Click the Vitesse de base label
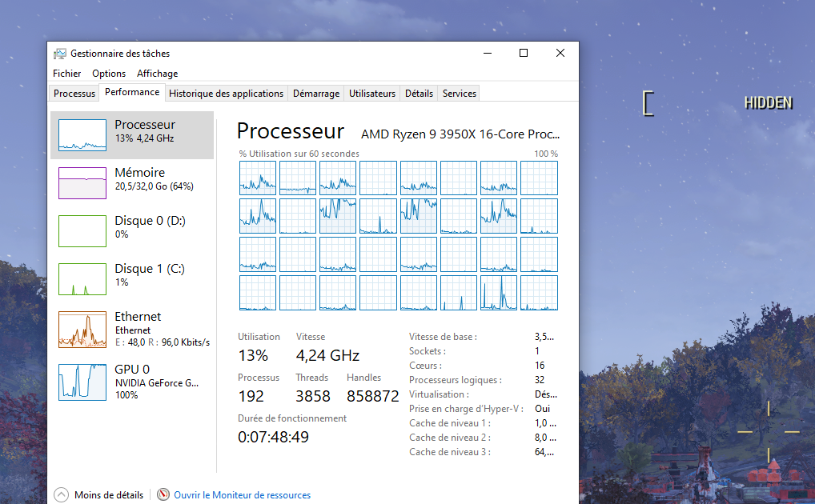Image resolution: width=815 pixels, height=504 pixels. tap(443, 337)
